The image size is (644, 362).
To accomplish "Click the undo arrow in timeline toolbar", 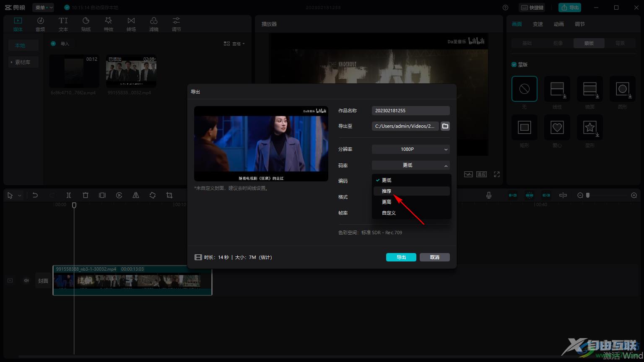I will 35,195.
